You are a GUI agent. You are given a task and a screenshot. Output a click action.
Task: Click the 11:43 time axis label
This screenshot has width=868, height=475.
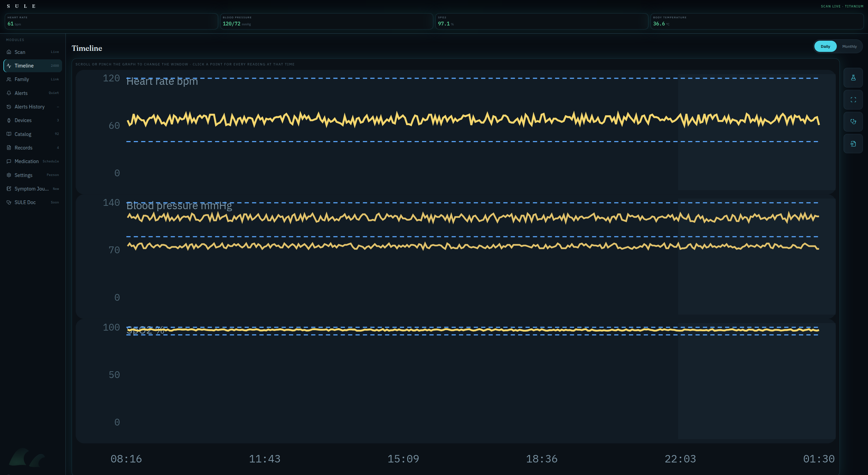pos(265,459)
